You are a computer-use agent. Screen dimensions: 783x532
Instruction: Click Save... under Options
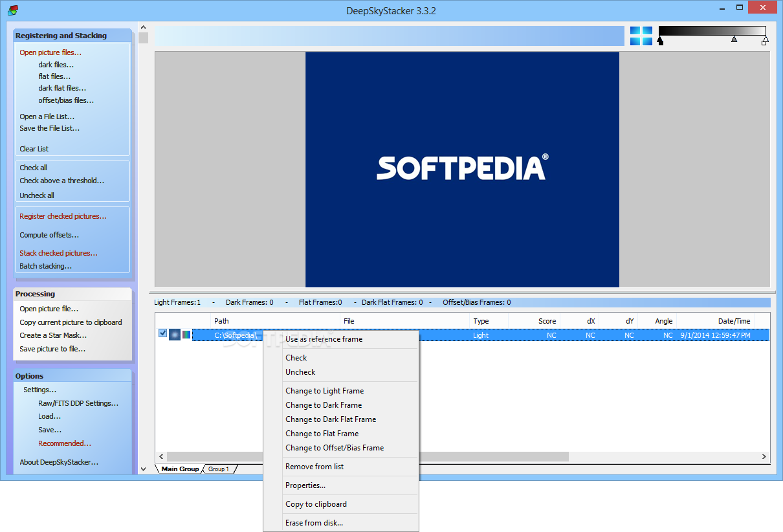[50, 430]
